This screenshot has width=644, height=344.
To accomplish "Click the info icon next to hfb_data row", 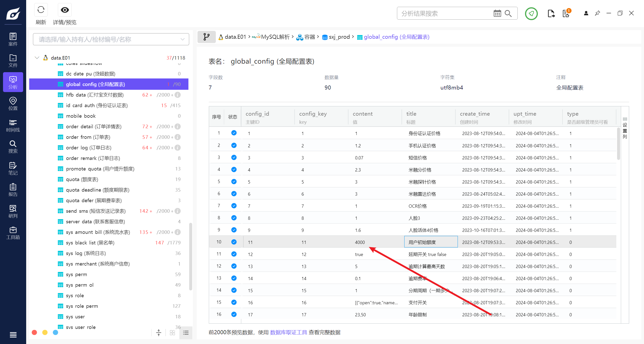I will pos(178,95).
